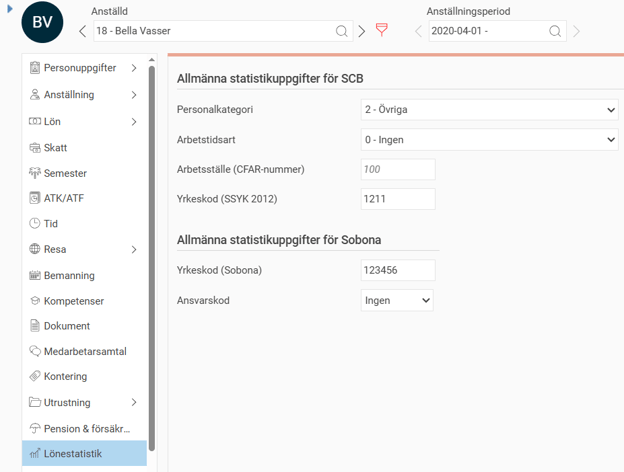The width and height of the screenshot is (624, 472).
Task: Click the Yrkeskod (SSYK 2012) field
Action: (398, 199)
